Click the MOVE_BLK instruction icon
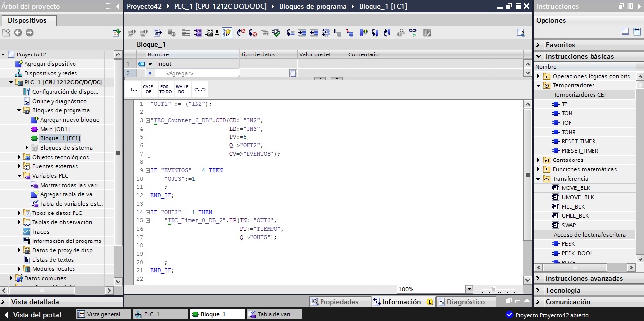 (556, 188)
